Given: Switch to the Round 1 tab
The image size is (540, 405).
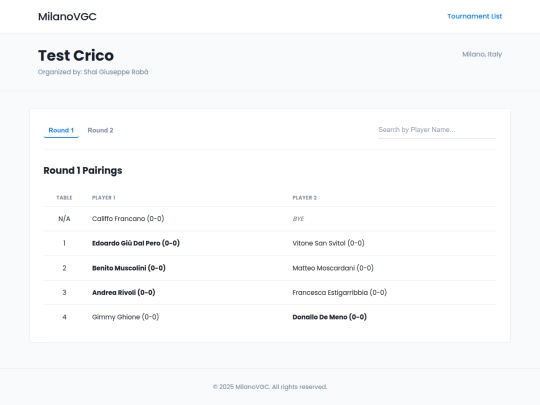Looking at the screenshot, I should 61,130.
